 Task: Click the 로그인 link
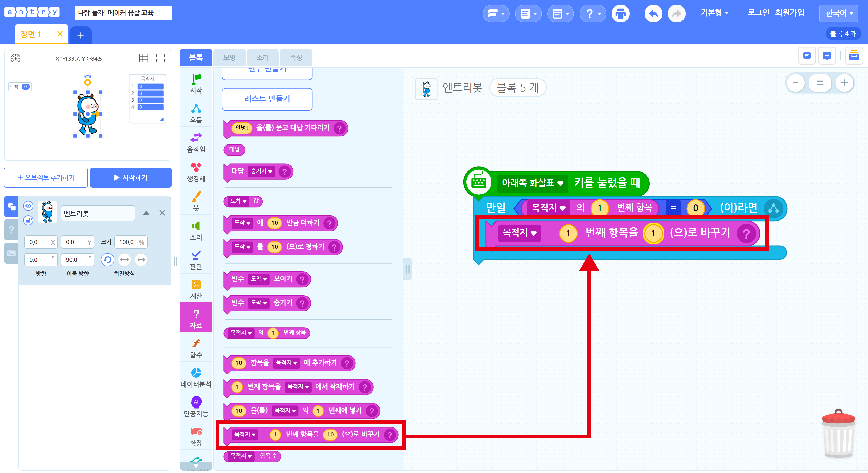758,13
